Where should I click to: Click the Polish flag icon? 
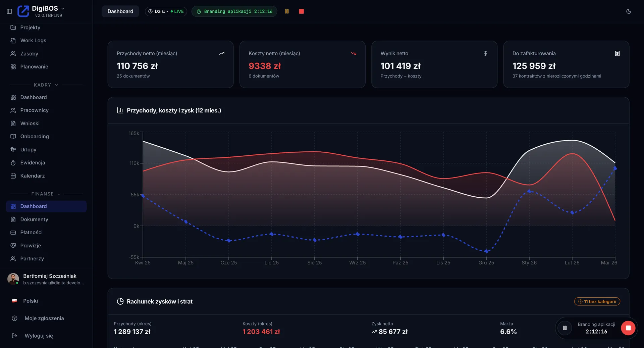(14, 301)
